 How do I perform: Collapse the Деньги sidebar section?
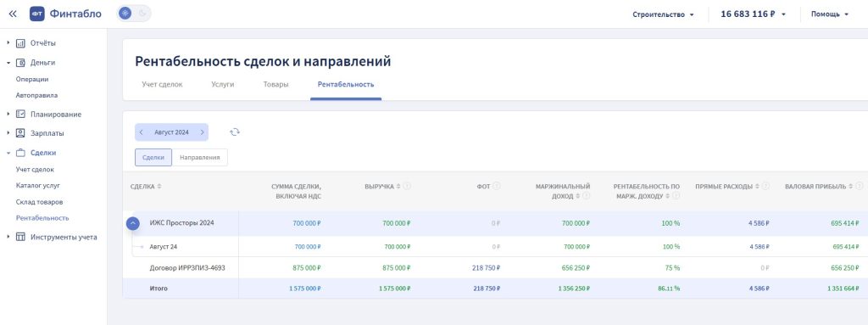click(x=8, y=63)
